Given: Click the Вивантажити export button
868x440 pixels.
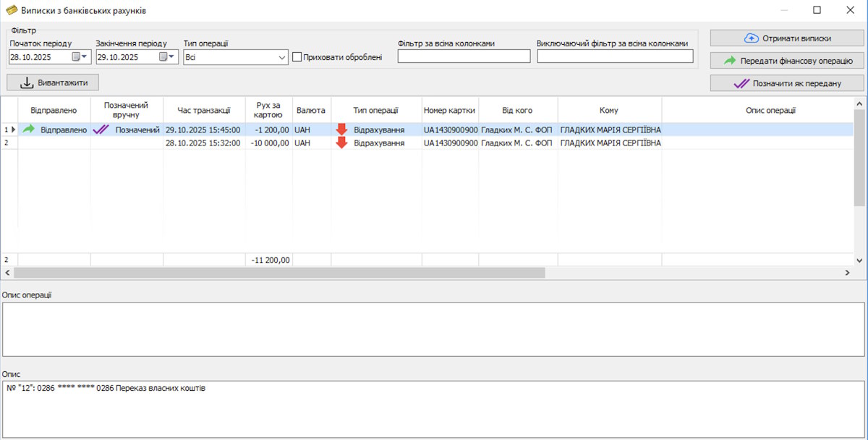Looking at the screenshot, I should coord(53,82).
